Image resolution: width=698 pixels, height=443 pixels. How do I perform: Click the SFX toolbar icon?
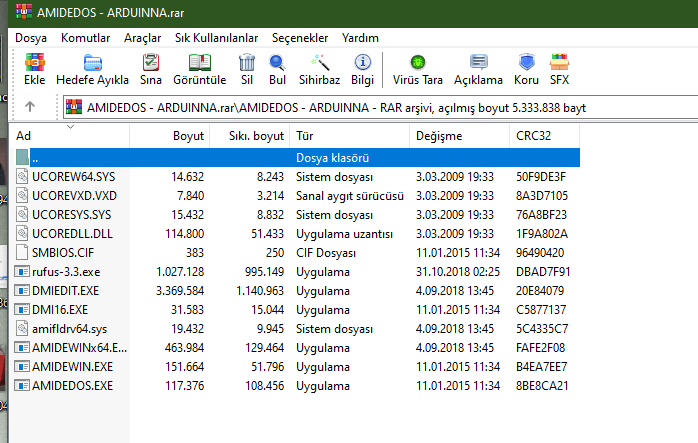tap(559, 62)
